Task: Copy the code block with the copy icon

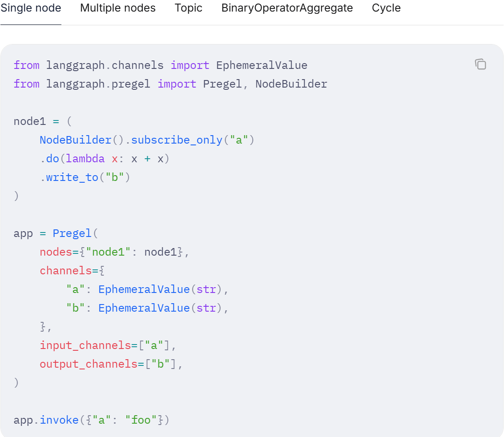Action: [x=480, y=64]
